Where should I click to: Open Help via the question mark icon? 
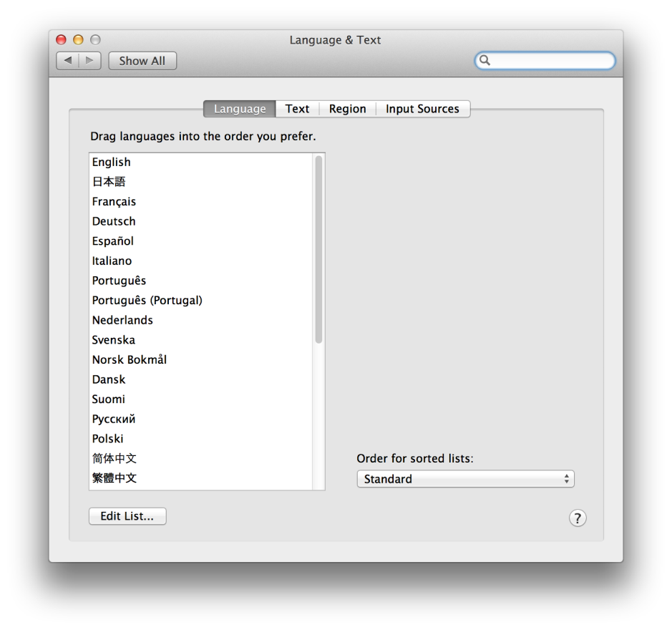tap(578, 518)
